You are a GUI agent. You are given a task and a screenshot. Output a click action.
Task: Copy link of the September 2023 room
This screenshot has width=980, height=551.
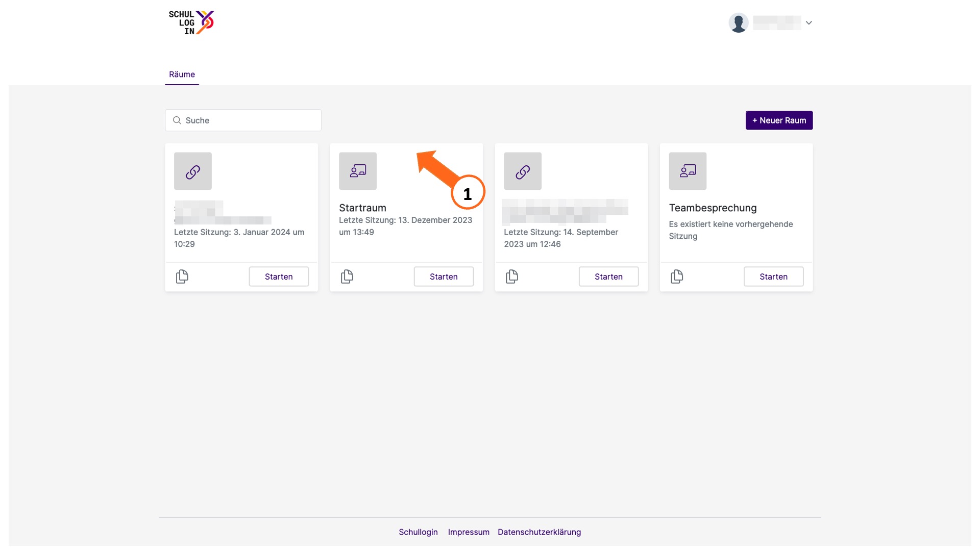point(512,277)
